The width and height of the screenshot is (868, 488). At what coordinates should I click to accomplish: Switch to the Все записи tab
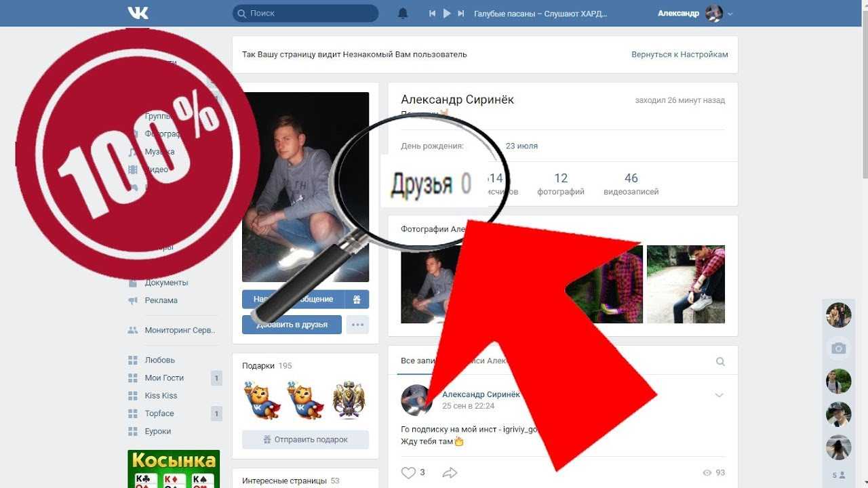pos(415,361)
